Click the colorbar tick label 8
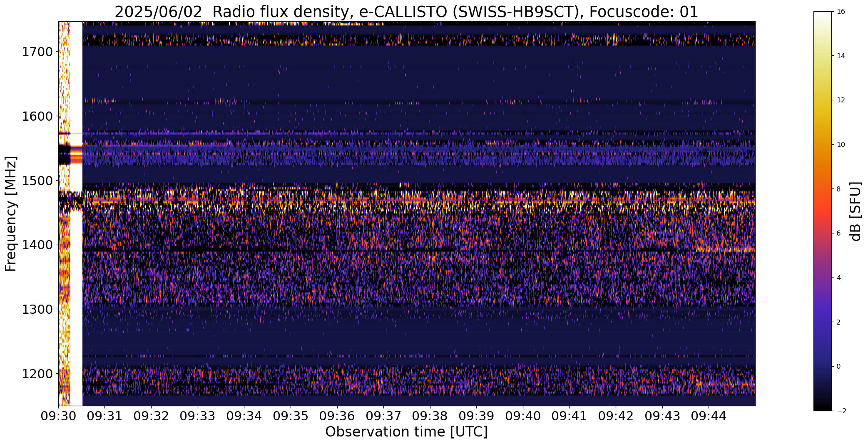The width and height of the screenshot is (868, 444). click(x=838, y=189)
